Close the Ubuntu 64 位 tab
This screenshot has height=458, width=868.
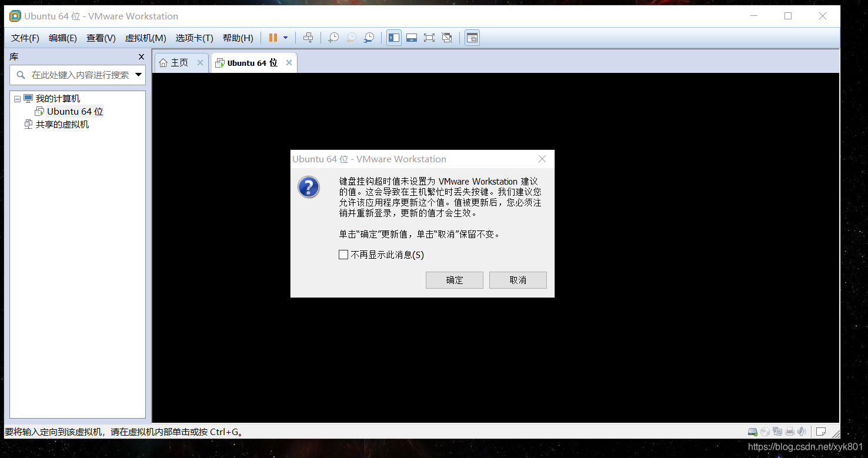(289, 62)
